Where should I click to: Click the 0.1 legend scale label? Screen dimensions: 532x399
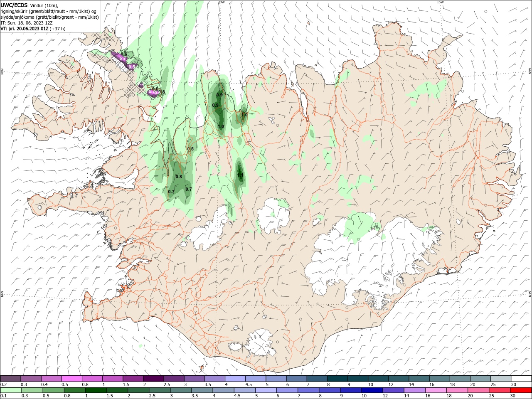[4, 396]
